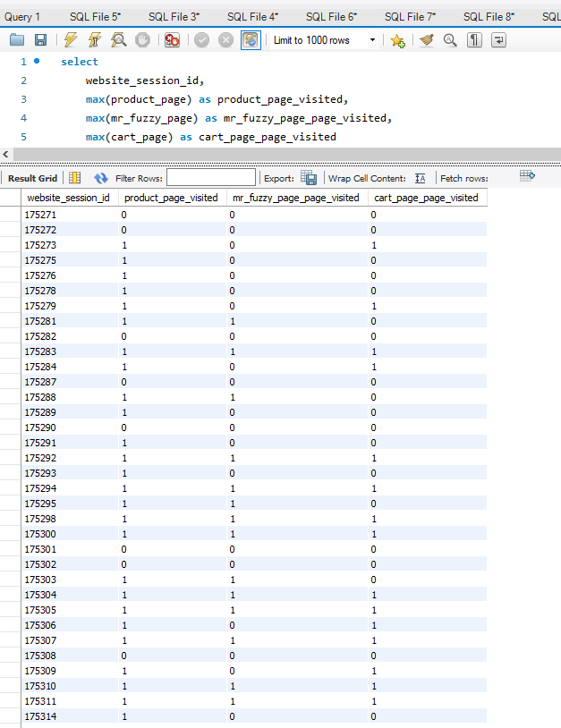The height and width of the screenshot is (728, 561).
Task: Run Explain with the magnifier-lightning icon
Action: [x=119, y=40]
